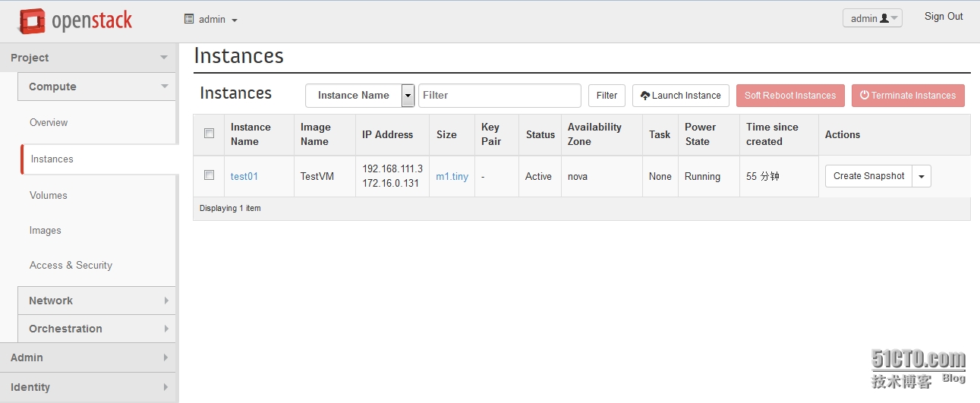This screenshot has width=980, height=403.
Task: Click the Launch Instance button
Action: 681,96
